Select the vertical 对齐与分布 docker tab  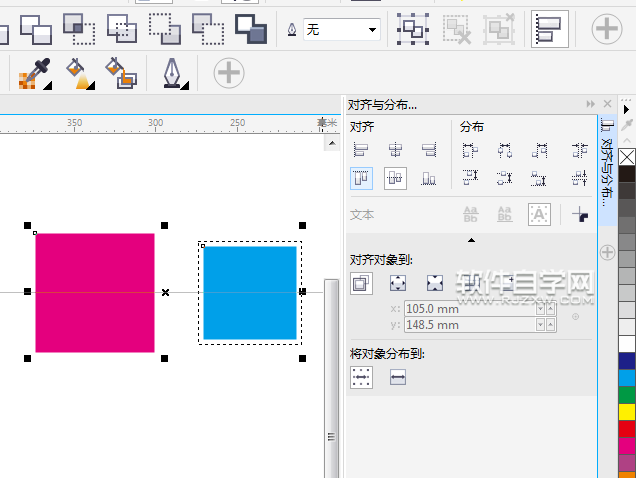pos(606,171)
